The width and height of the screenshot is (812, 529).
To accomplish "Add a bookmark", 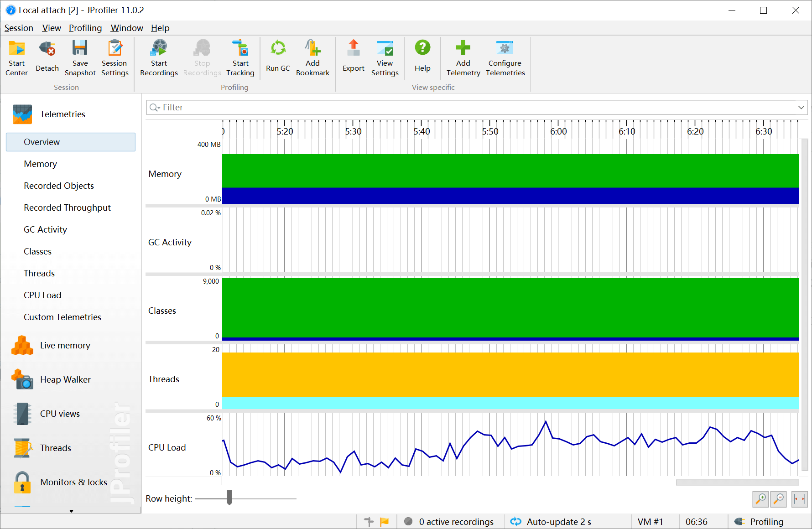I will (312, 58).
